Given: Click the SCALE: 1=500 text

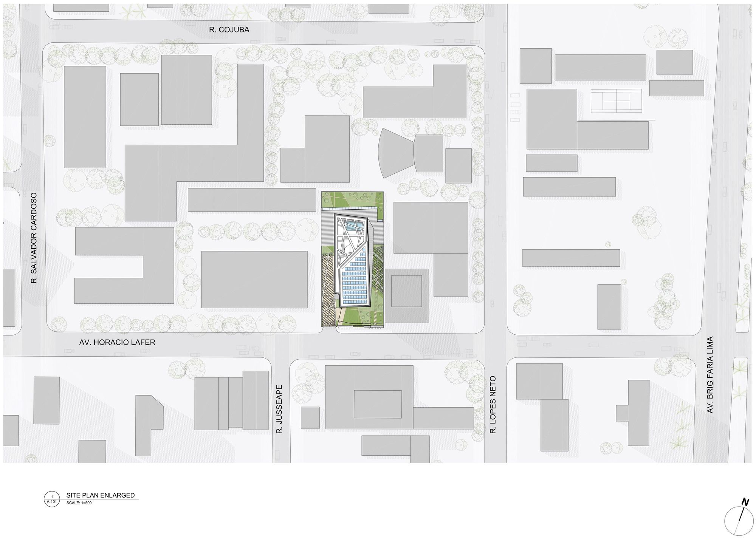Looking at the screenshot, I should point(79,503).
